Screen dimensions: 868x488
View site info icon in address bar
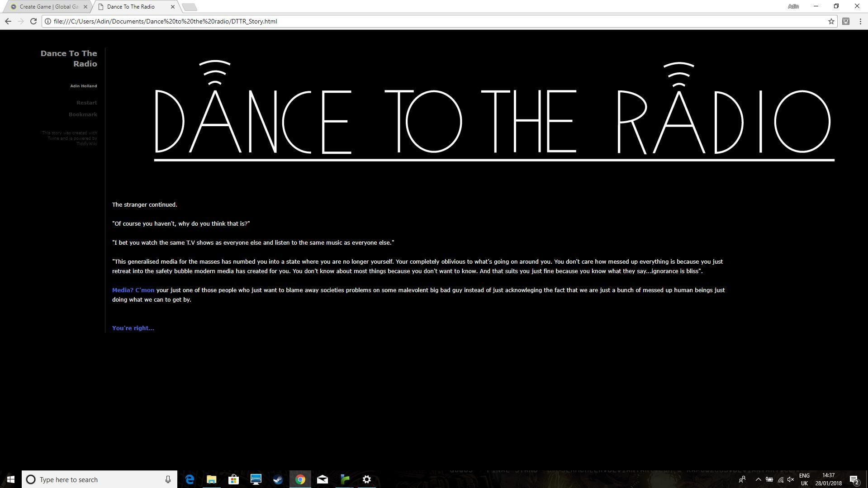[48, 21]
